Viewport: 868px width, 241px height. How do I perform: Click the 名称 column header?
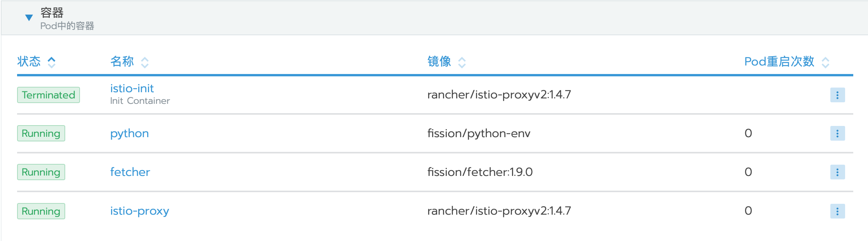click(x=122, y=62)
